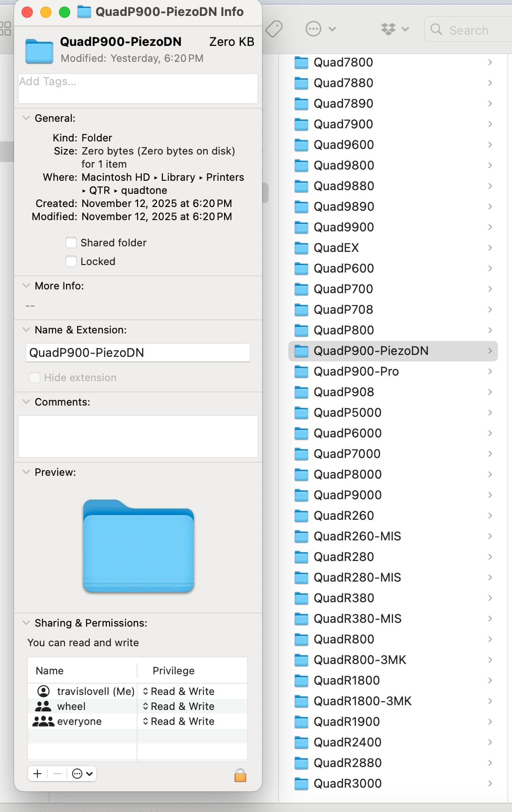Click the Add Tags field
The image size is (512, 812).
(138, 88)
